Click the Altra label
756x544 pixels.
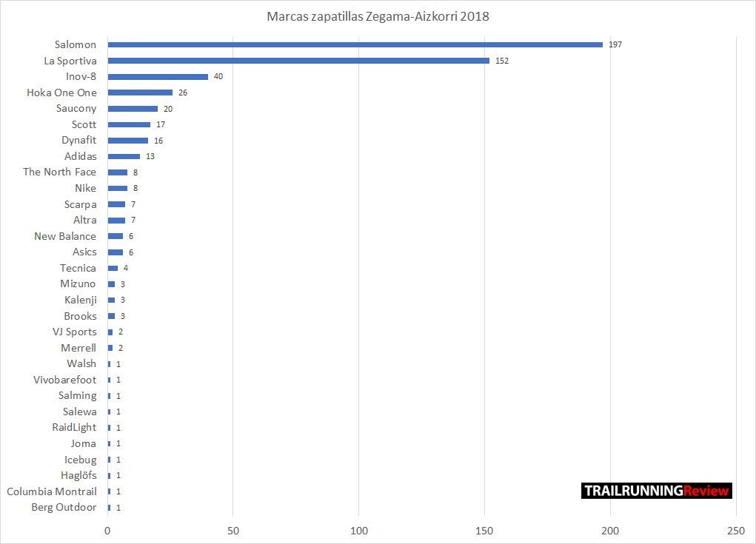point(85,221)
